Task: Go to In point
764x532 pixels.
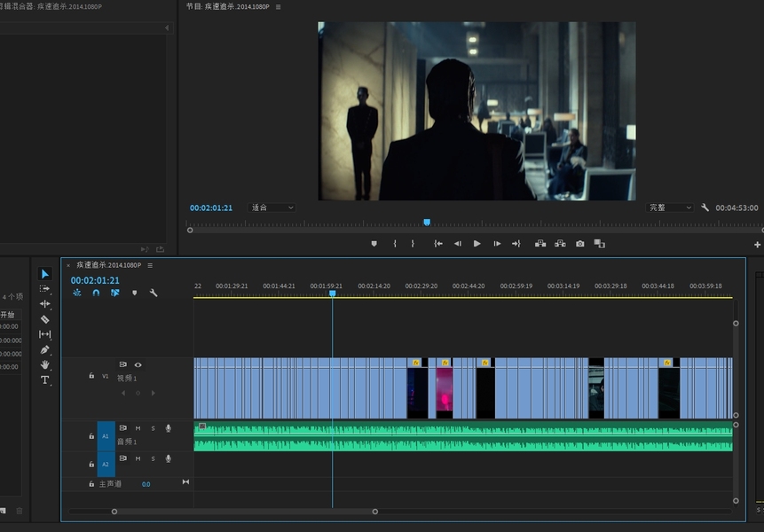Action: (x=438, y=243)
